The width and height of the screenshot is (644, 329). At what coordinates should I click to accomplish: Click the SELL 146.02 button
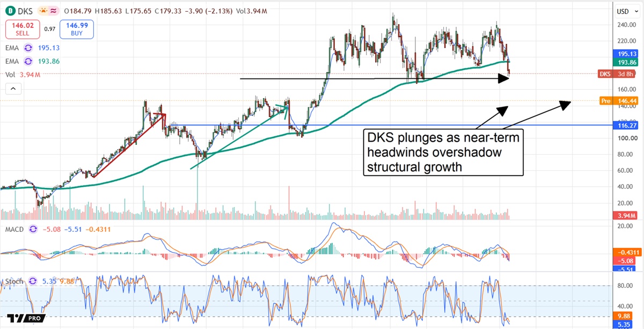tap(21, 28)
